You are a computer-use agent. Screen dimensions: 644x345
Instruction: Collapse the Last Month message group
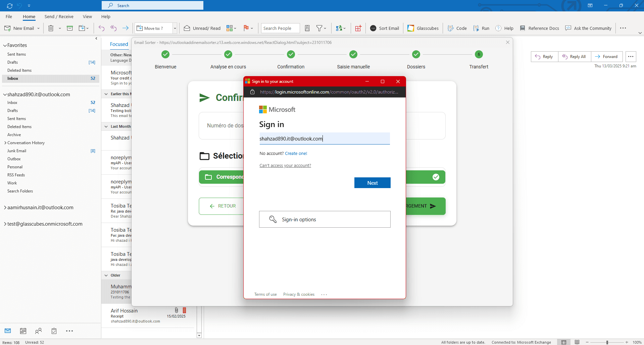tap(106, 126)
